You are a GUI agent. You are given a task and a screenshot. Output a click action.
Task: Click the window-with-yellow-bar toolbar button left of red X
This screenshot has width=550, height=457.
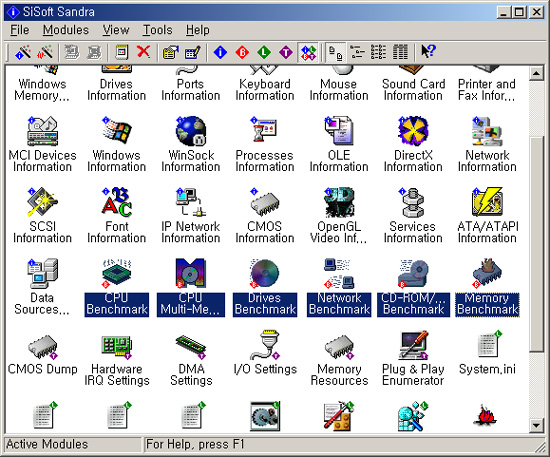click(121, 52)
